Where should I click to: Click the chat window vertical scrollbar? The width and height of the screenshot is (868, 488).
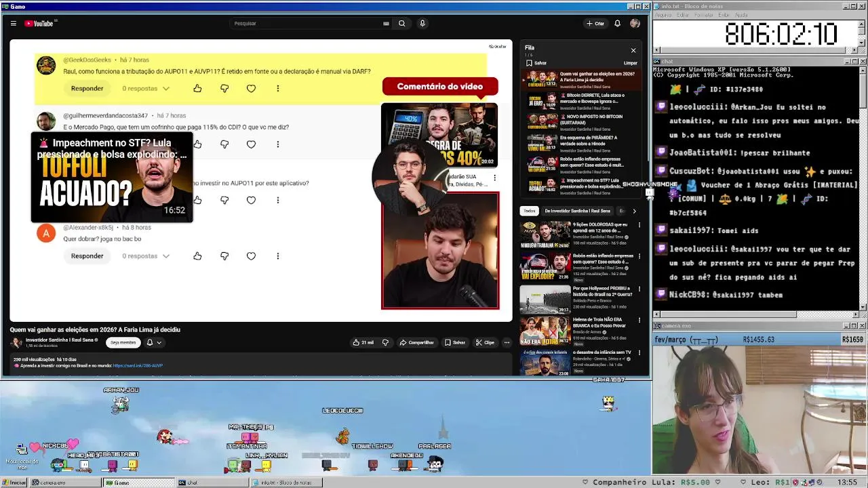pos(863,187)
